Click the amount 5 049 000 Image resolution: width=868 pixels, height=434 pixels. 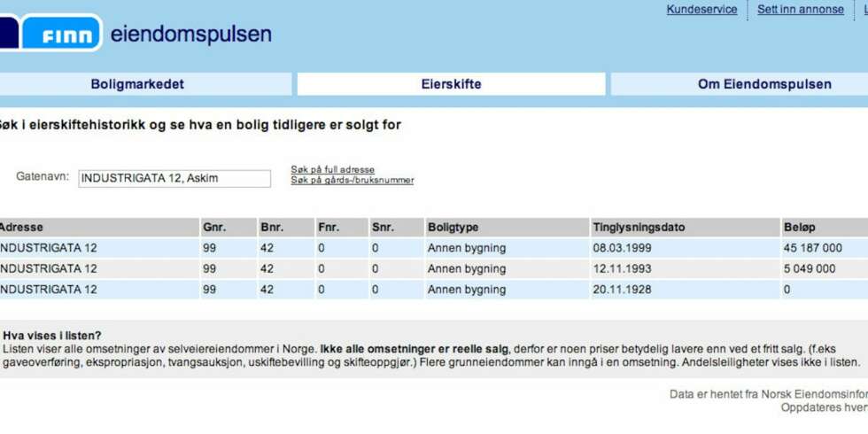pos(810,269)
